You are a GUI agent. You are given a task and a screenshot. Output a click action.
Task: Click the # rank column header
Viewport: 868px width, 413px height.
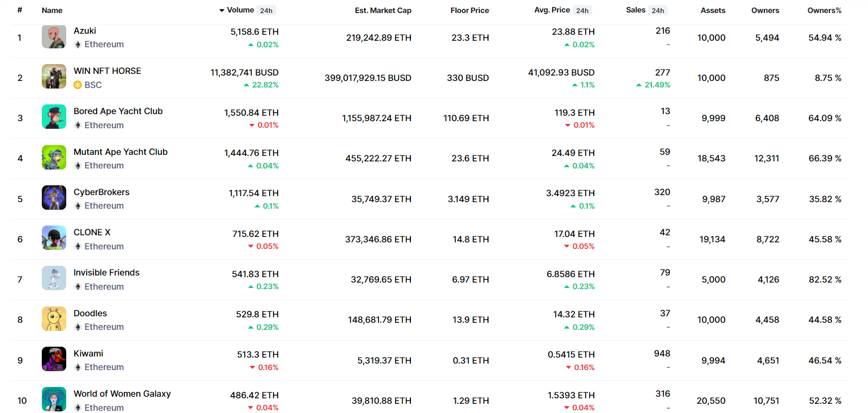click(x=20, y=10)
